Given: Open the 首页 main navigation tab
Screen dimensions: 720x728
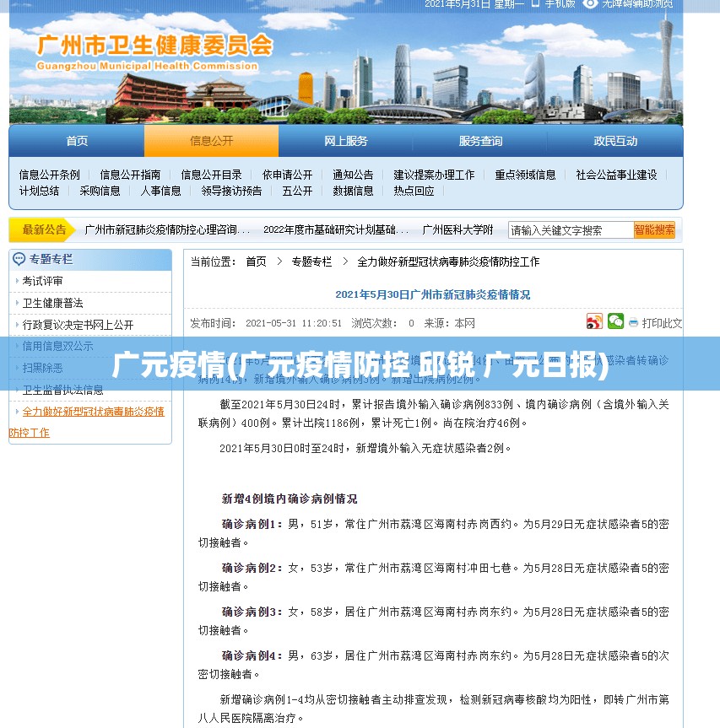Looking at the screenshot, I should coord(77,141).
